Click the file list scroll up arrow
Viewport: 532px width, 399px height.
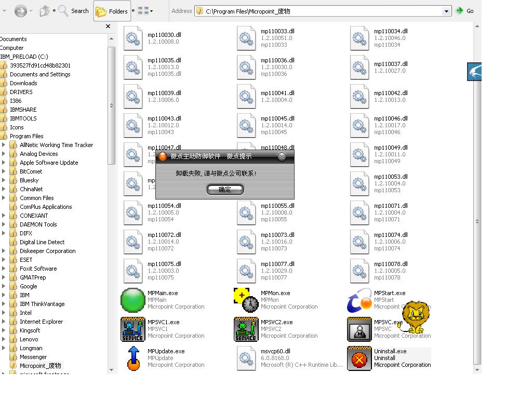click(477, 26)
